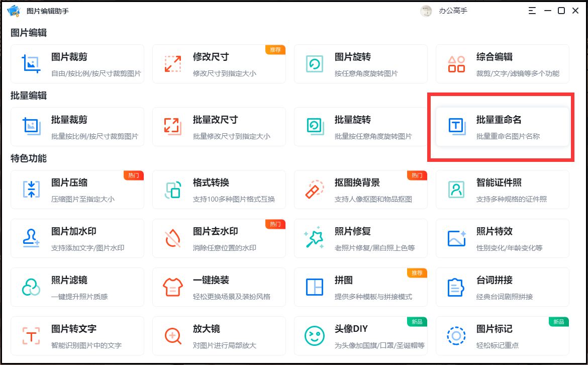The height and width of the screenshot is (365, 588).
Task: Select 批量改尺寸 batch resize
Action: coord(220,126)
